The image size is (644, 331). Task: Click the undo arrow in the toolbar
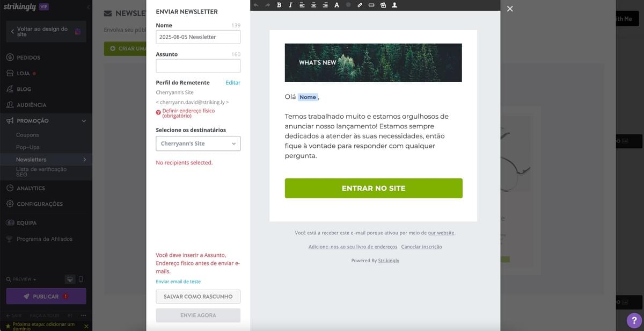tap(256, 5)
